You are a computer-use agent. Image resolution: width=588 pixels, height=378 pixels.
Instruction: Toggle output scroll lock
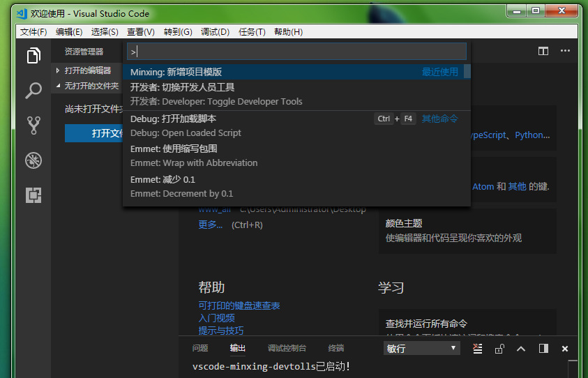tap(499, 349)
